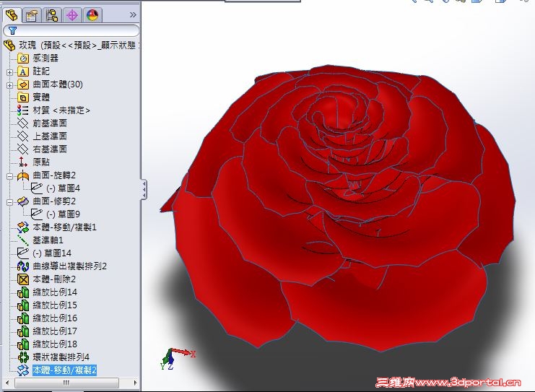This screenshot has height=392, width=535.
Task: Select the 環狀複製排列4 circular pattern icon
Action: (x=23, y=357)
